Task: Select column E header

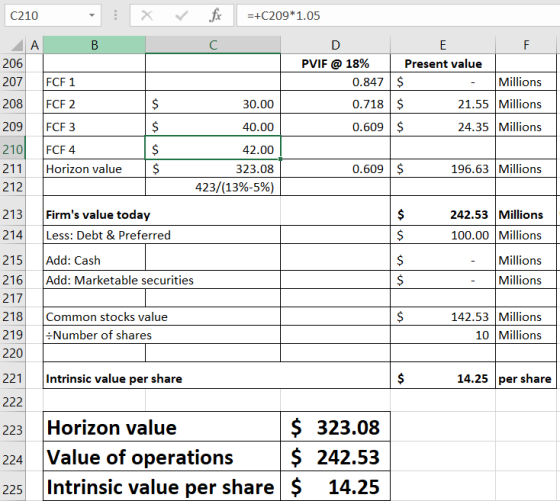Action: pyautogui.click(x=443, y=45)
